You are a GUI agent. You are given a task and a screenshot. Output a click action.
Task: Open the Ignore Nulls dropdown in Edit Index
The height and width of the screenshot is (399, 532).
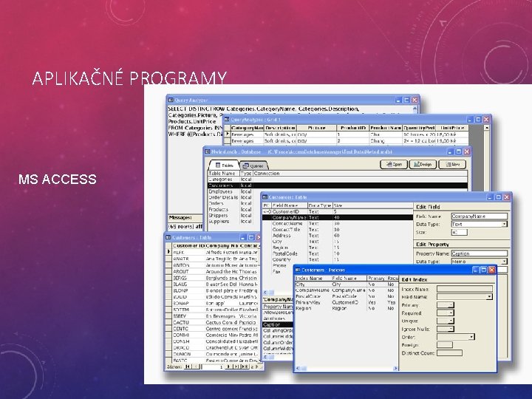(451, 329)
